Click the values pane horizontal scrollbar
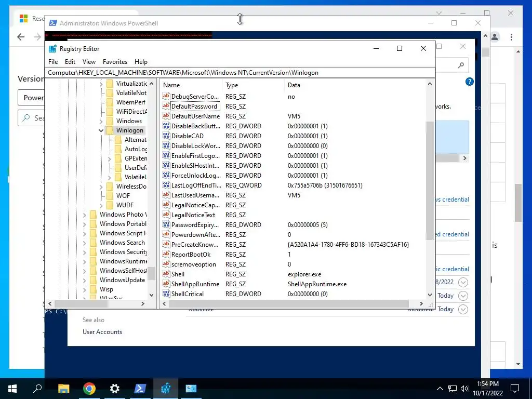This screenshot has width=532, height=399. 288,303
